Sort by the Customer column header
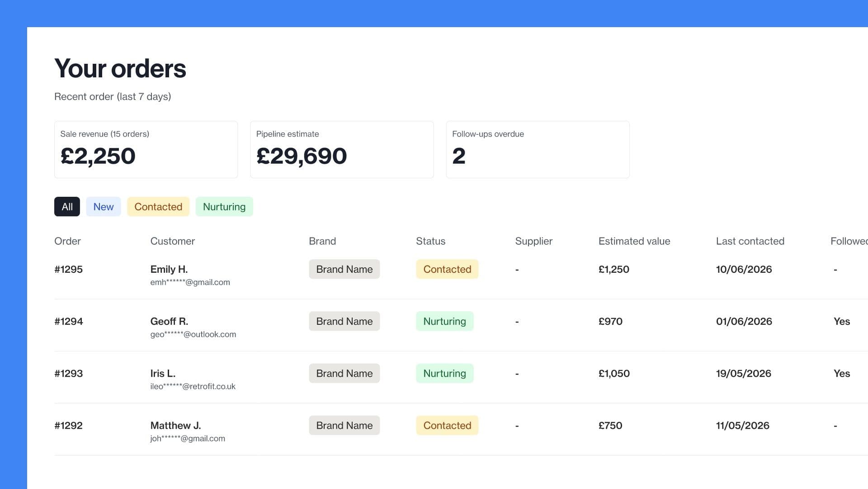Viewport: 868px width, 489px height. tap(173, 241)
